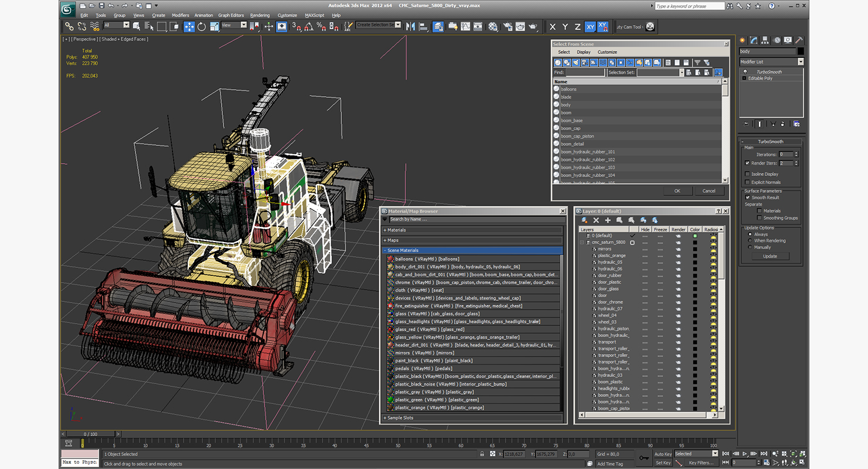868x469 pixels.
Task: Click the object color swatch beside body name
Action: pos(801,52)
